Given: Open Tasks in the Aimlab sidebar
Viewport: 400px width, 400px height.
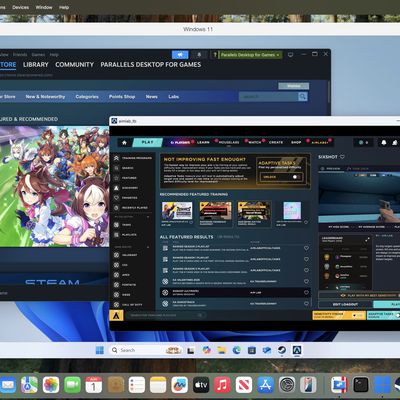Looking at the screenshot, I should [x=122, y=225].
